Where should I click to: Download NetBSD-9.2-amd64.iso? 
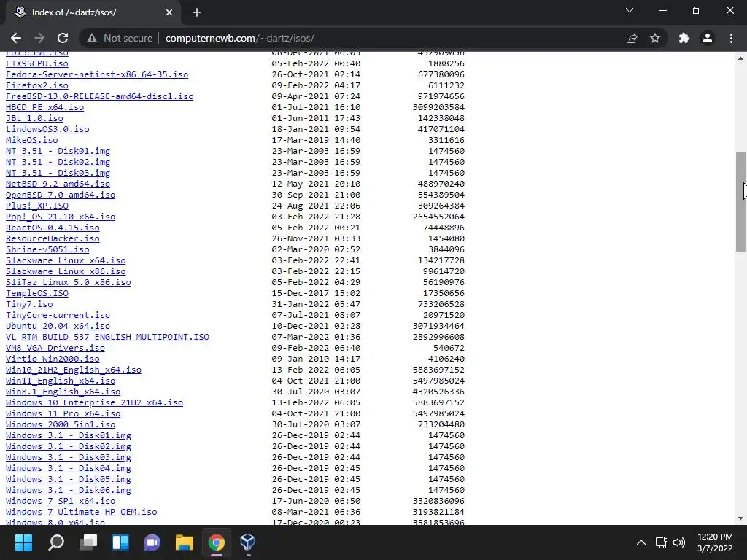pos(58,184)
